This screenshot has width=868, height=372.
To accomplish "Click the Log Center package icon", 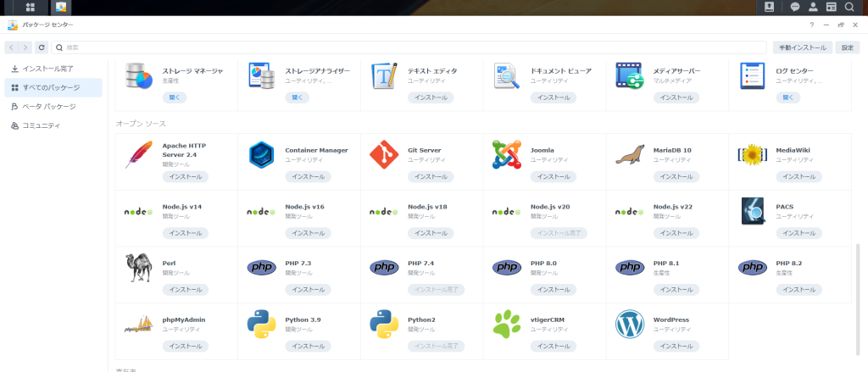I will click(753, 75).
